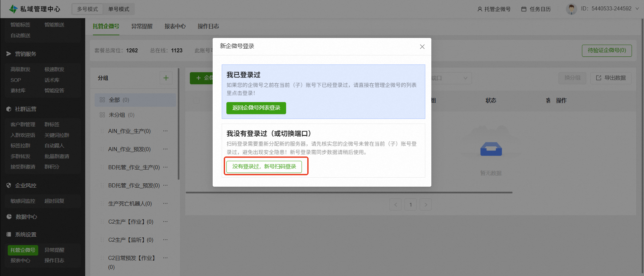Open more options for BD托管_作业_预发(0)
Viewport: 644px width, 276px height.
165,185
